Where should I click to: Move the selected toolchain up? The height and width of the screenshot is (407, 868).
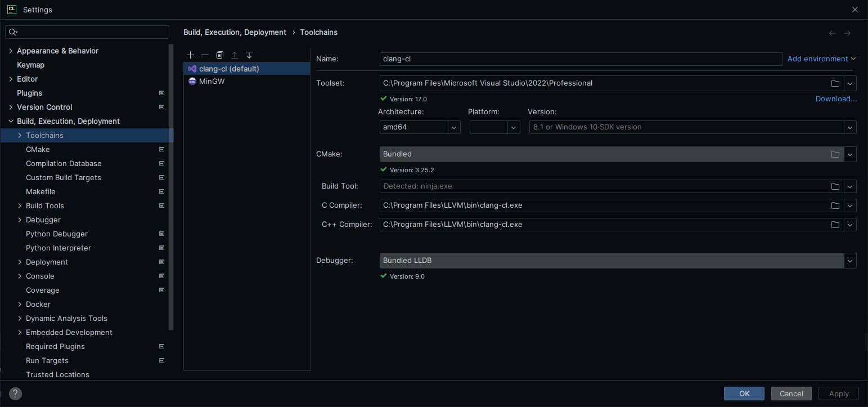[x=234, y=55]
